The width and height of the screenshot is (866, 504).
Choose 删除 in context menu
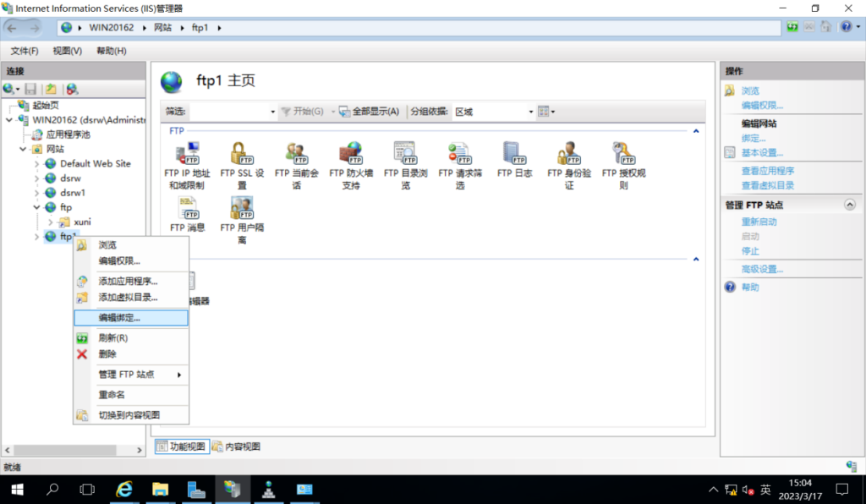point(131,353)
